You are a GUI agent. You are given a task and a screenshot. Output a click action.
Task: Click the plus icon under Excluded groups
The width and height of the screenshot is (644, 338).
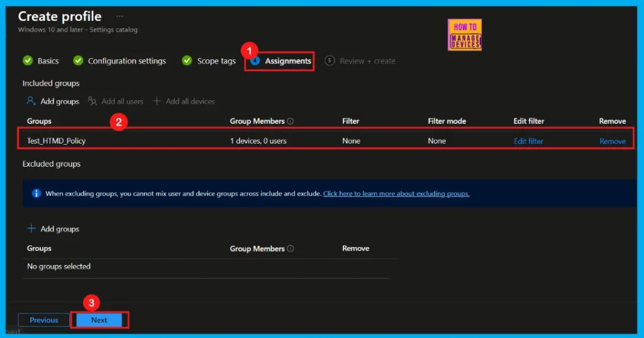click(31, 228)
